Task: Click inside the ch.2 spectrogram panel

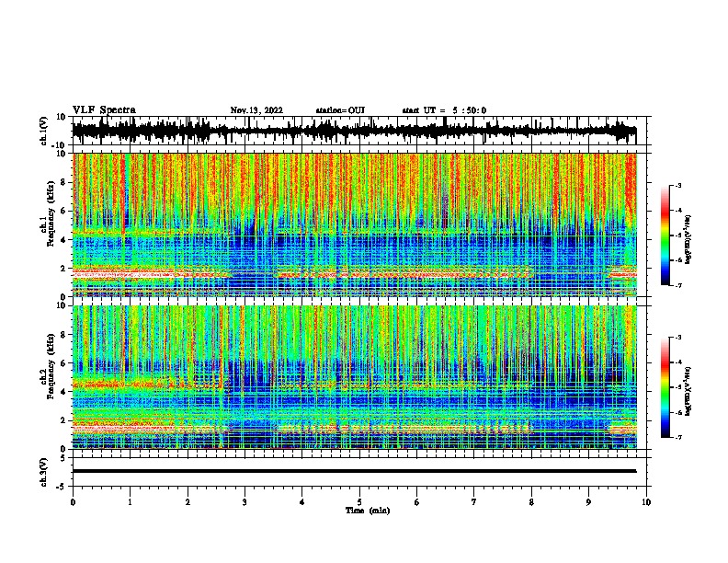Action: click(354, 377)
